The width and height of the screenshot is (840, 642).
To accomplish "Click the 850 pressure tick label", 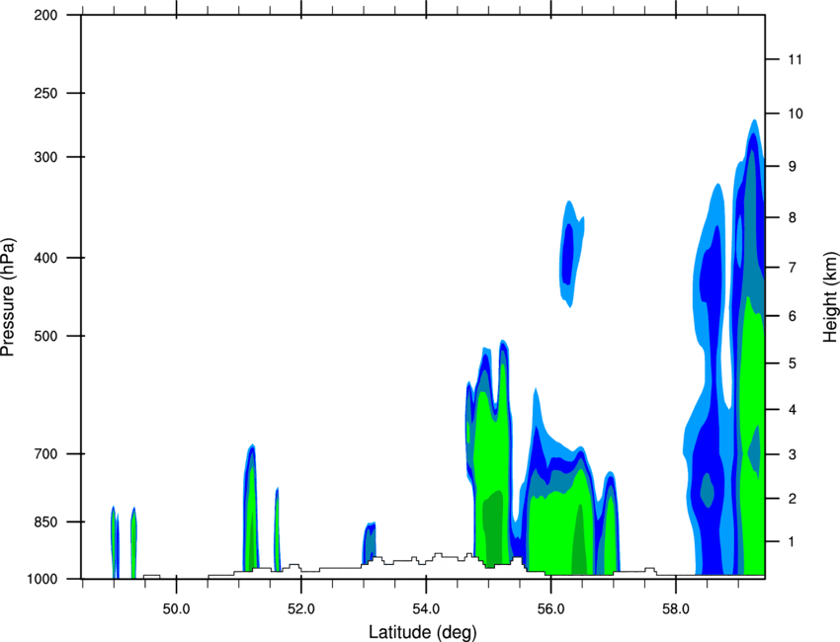I will 46,522.
